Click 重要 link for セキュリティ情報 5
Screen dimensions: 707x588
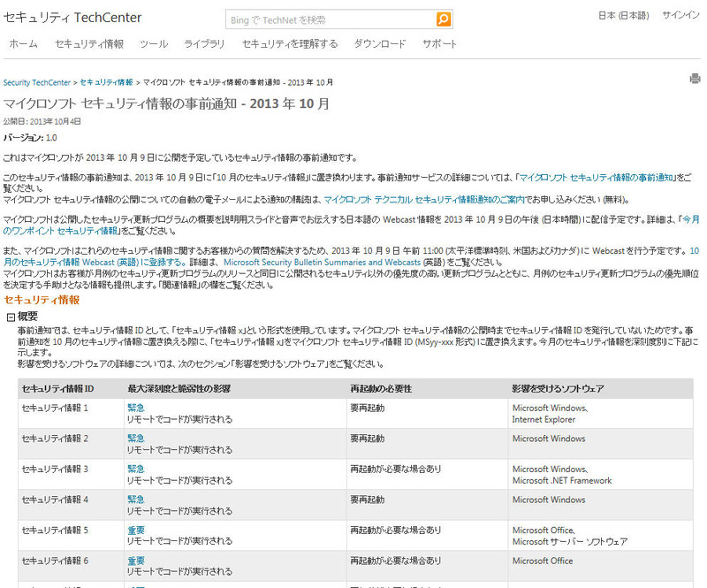[135, 531]
